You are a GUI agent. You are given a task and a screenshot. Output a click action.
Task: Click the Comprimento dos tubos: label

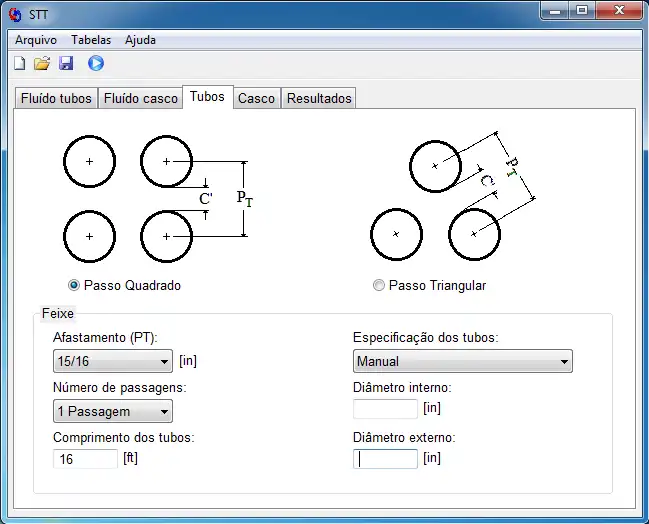[124, 437]
